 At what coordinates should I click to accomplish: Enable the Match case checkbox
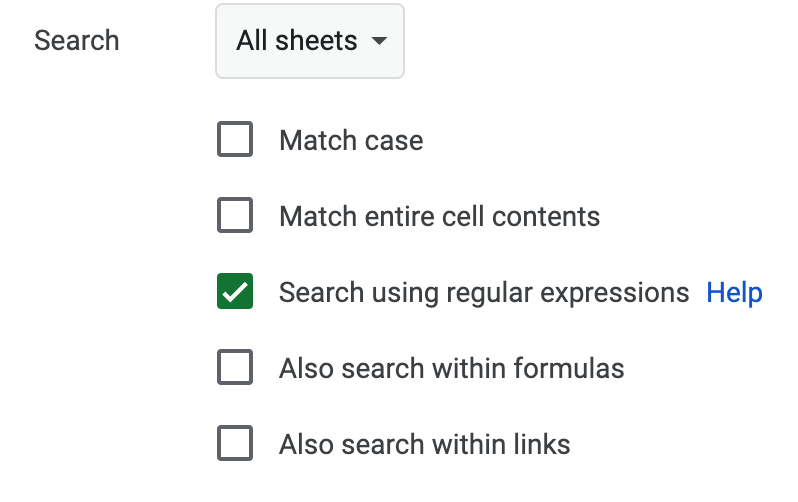click(235, 140)
